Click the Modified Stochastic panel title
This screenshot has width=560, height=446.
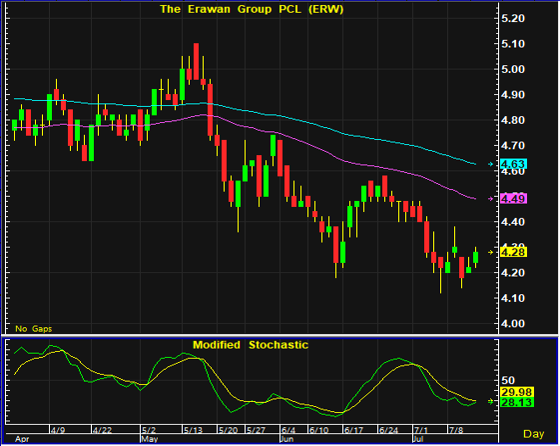(250, 345)
